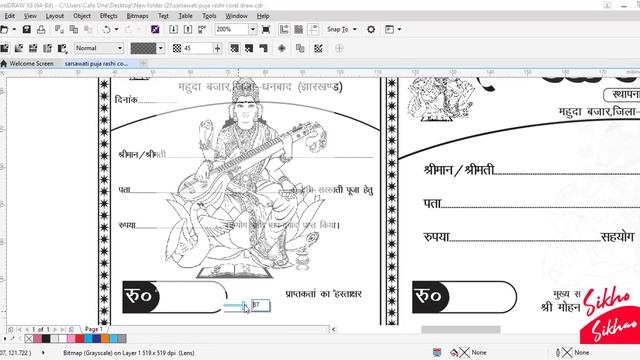The width and height of the screenshot is (640, 360).
Task: Click the new document plus tab button
Action: tap(143, 63)
